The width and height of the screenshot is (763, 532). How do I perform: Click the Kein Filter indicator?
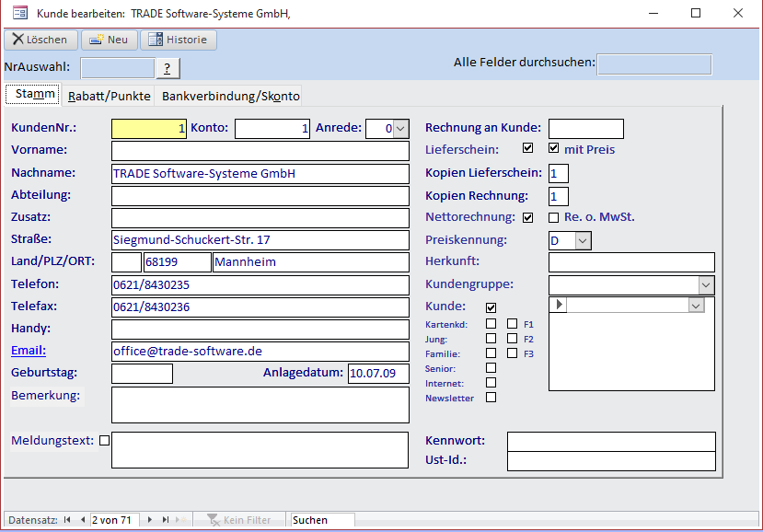click(x=239, y=520)
